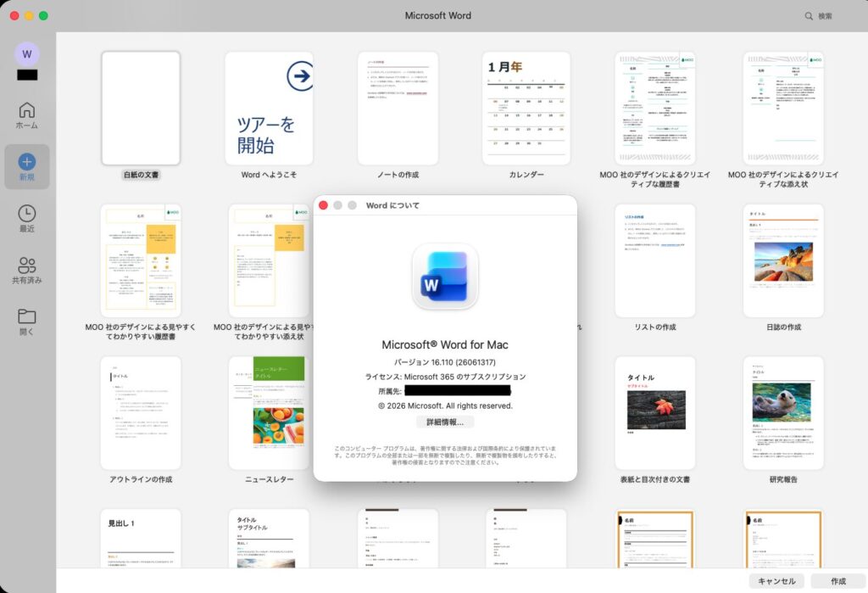This screenshot has width=868, height=593.
Task: Select the ノートの作成 template
Action: click(398, 109)
